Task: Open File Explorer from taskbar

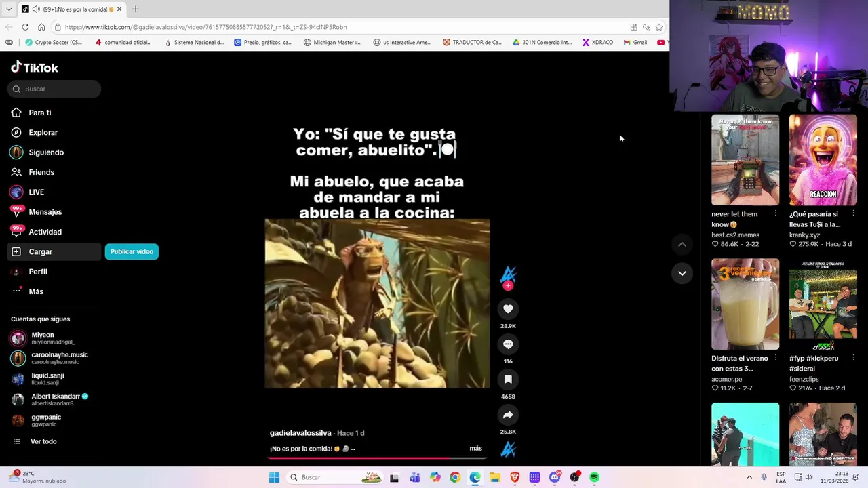Action: [x=495, y=477]
